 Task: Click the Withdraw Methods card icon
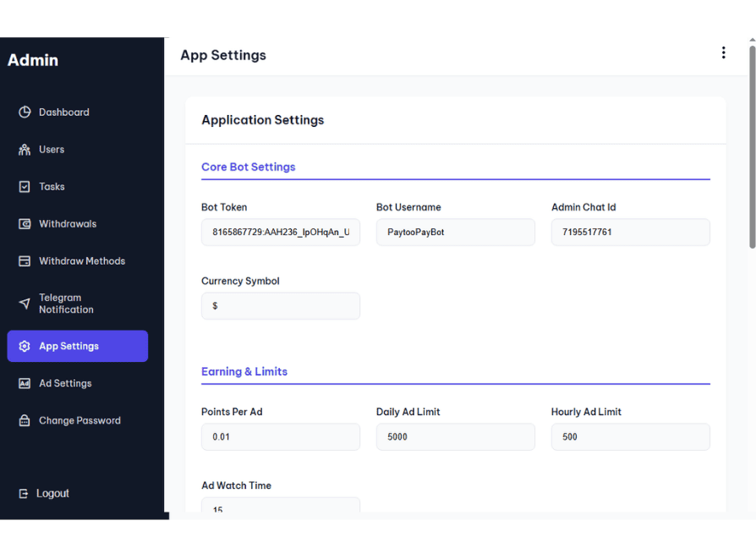pyautogui.click(x=25, y=261)
